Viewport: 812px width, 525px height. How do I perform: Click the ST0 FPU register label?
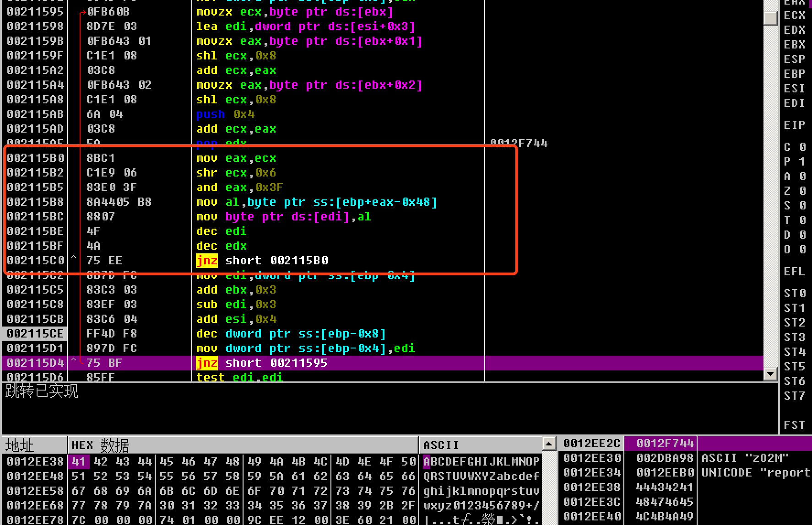tap(795, 294)
